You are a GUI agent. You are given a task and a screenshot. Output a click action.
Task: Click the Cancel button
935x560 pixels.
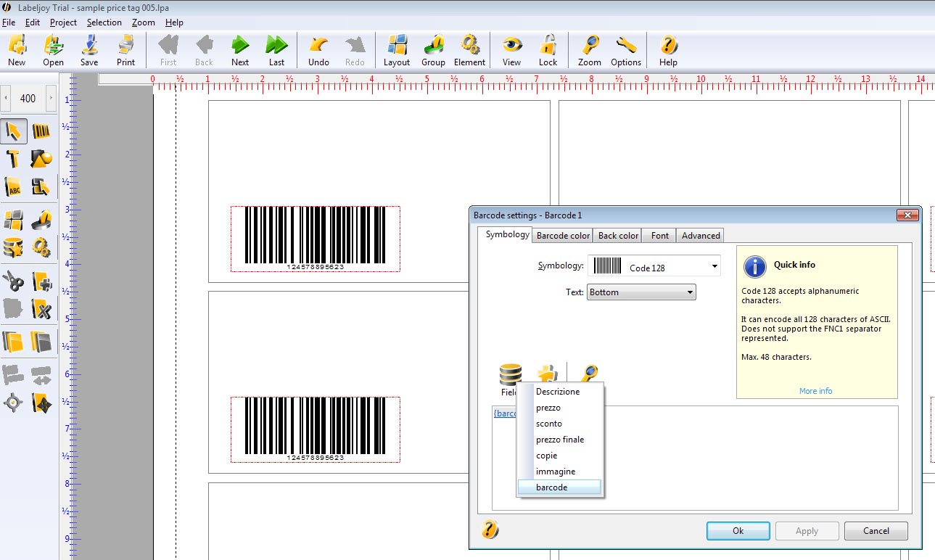(x=876, y=531)
